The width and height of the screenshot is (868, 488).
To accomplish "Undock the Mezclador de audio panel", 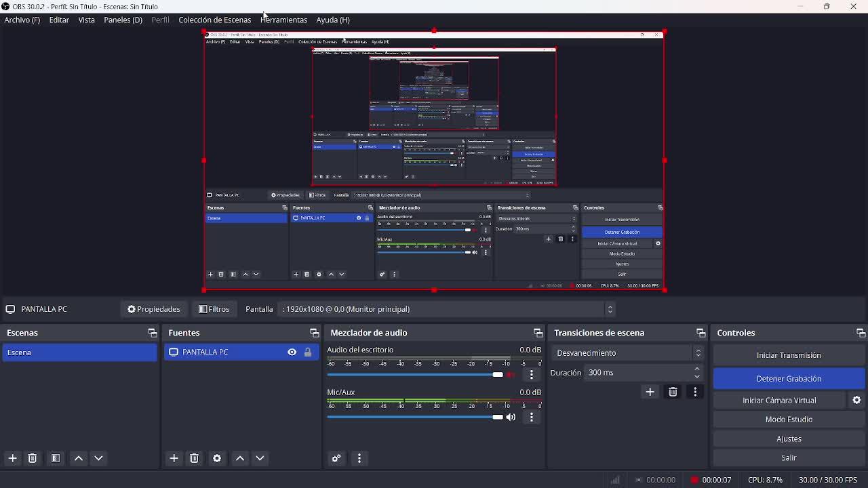I will pos(538,333).
